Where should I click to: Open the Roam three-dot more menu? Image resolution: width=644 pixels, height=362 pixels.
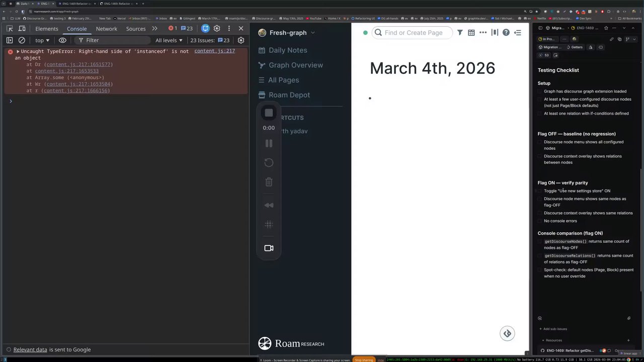(x=483, y=33)
